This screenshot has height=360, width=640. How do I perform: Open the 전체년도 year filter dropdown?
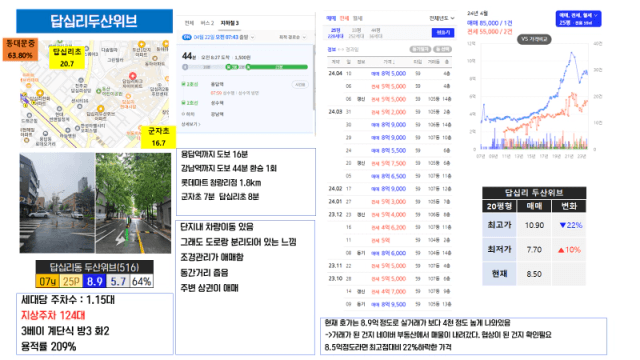pyautogui.click(x=442, y=18)
